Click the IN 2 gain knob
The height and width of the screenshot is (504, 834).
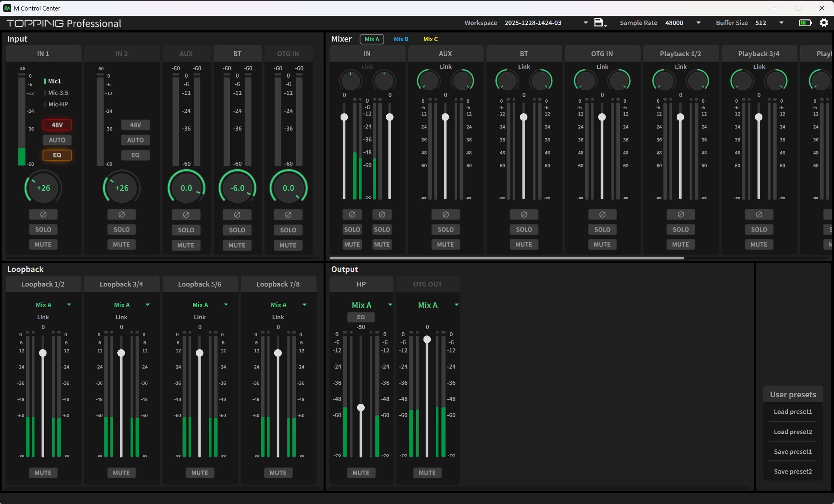coord(121,188)
